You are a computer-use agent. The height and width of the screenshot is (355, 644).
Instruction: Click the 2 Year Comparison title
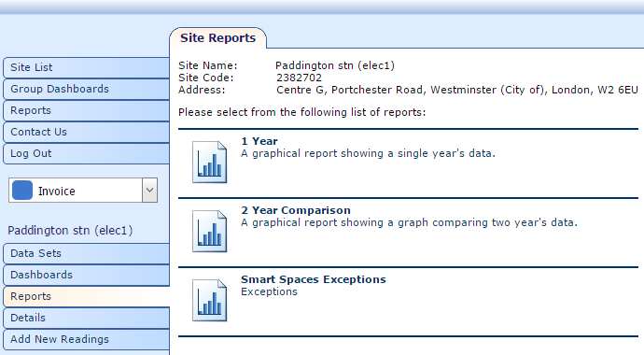(x=296, y=210)
